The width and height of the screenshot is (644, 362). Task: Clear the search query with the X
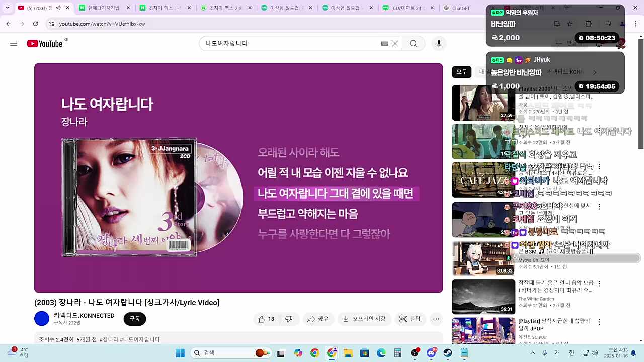click(395, 43)
